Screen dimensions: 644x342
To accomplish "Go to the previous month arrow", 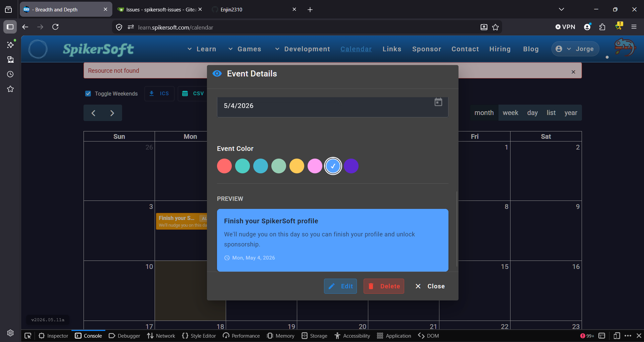I will (x=93, y=113).
